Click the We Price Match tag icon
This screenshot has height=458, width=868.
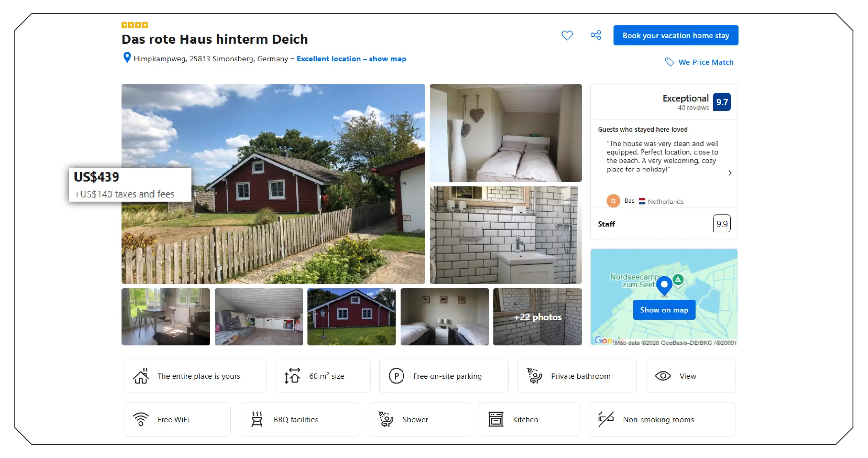(x=669, y=62)
